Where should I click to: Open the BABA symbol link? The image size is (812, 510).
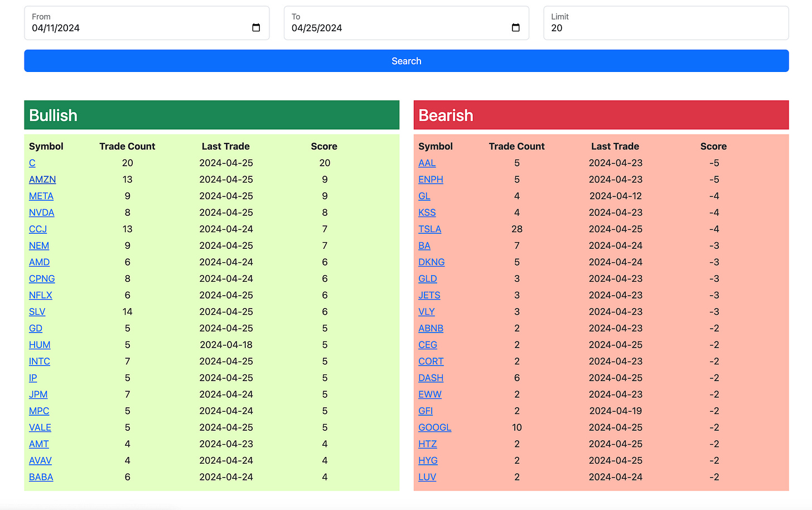(x=41, y=477)
